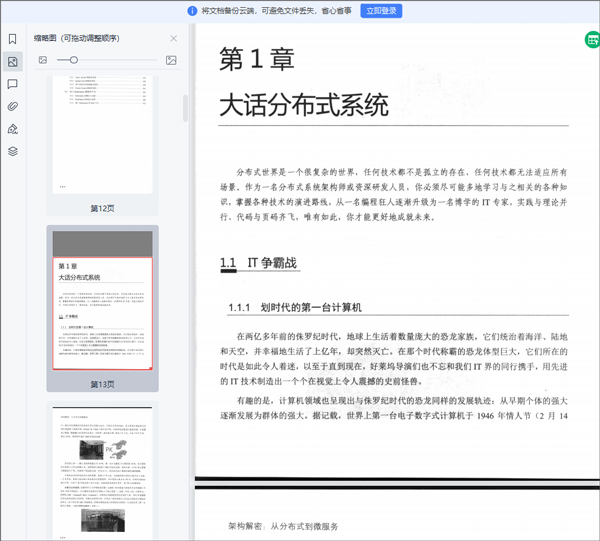Image resolution: width=600 pixels, height=541 pixels.
Task: Click the 大话分布式系统 chapter title
Action: tap(303, 104)
